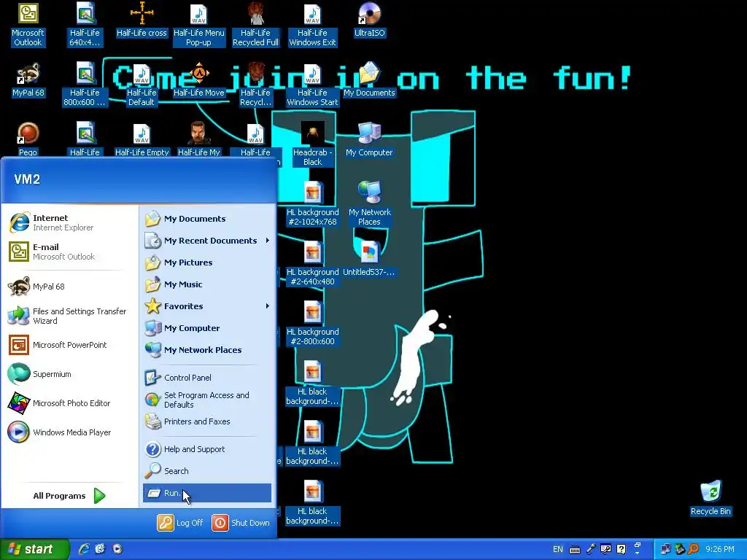The image size is (747, 560).
Task: Click the Log Off button
Action: (181, 522)
